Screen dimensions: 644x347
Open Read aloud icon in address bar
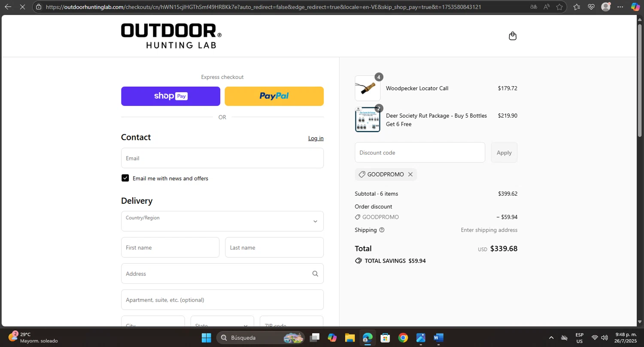(x=547, y=7)
